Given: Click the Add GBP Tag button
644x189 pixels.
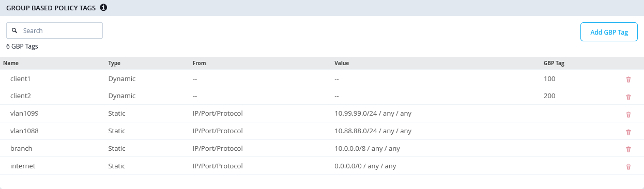Looking at the screenshot, I should coord(609,32).
